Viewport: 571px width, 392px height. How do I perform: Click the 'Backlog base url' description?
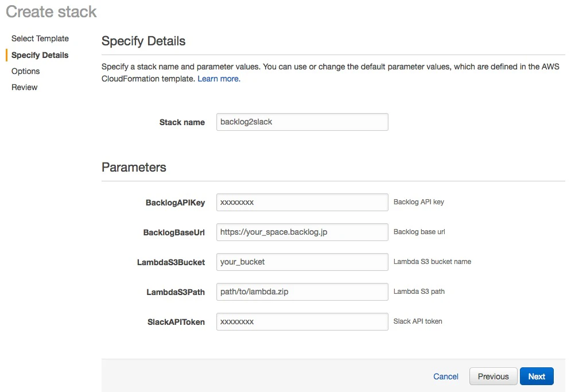pos(419,232)
